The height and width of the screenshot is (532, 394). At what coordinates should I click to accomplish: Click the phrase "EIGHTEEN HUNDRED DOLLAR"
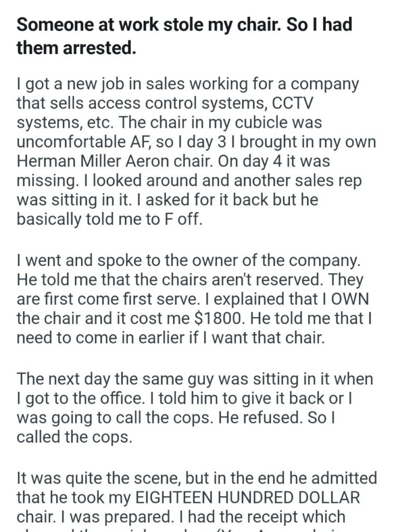coord(246,497)
